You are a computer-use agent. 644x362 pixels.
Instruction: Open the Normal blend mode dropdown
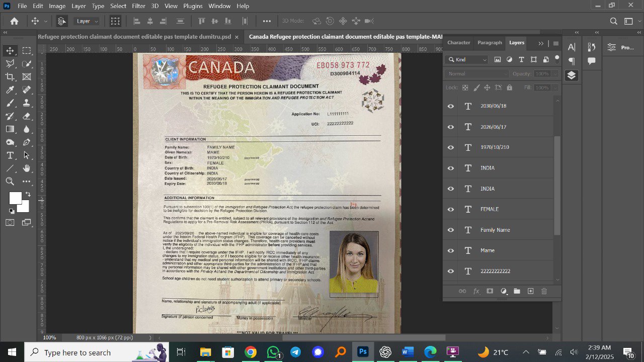(477, 73)
